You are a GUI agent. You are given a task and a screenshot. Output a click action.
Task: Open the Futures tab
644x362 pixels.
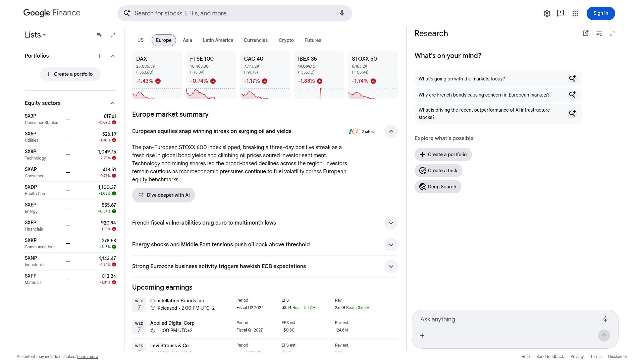click(x=313, y=40)
